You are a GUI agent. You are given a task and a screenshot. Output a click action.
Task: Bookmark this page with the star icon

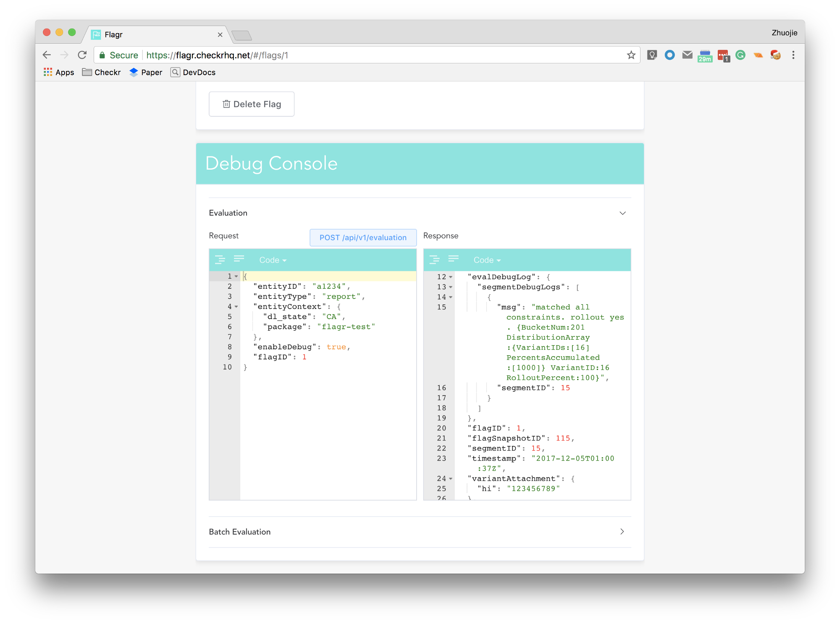coord(631,55)
